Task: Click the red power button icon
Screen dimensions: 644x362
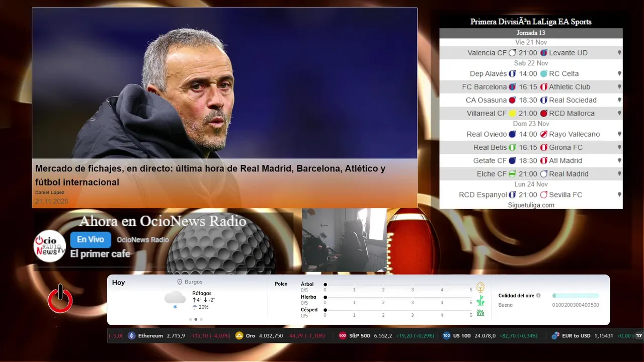Action: (x=60, y=299)
